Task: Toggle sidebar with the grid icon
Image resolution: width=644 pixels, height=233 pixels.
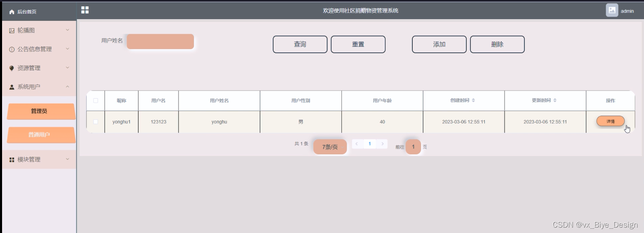Action: click(85, 10)
